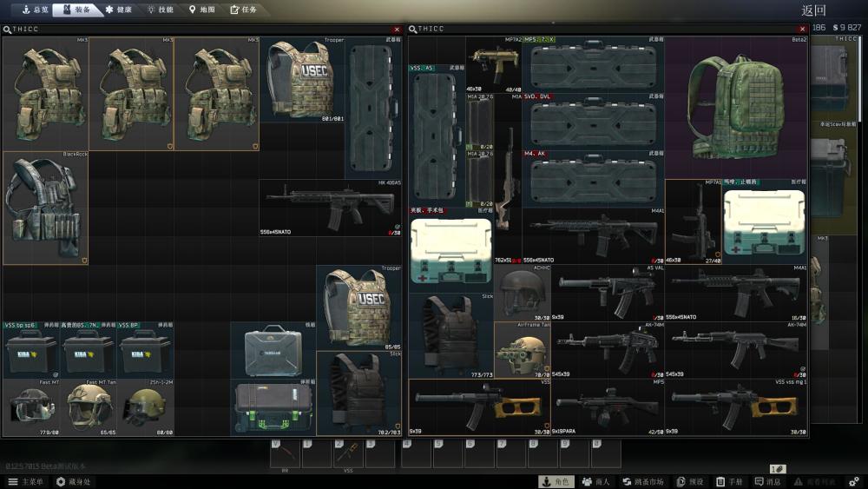Click the Fast MT Tan helmet
Screen dimensions: 868x489
pos(88,406)
